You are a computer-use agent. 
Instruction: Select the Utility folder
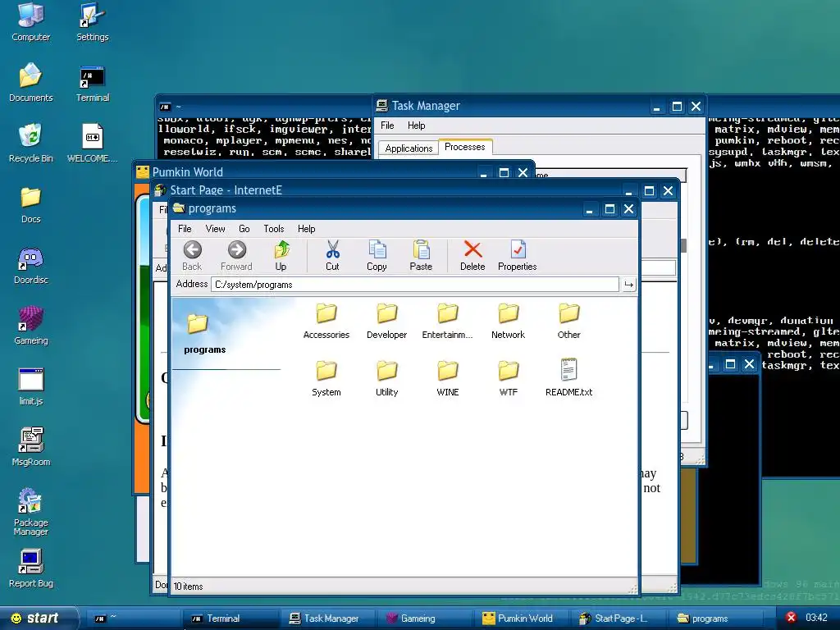pos(387,378)
